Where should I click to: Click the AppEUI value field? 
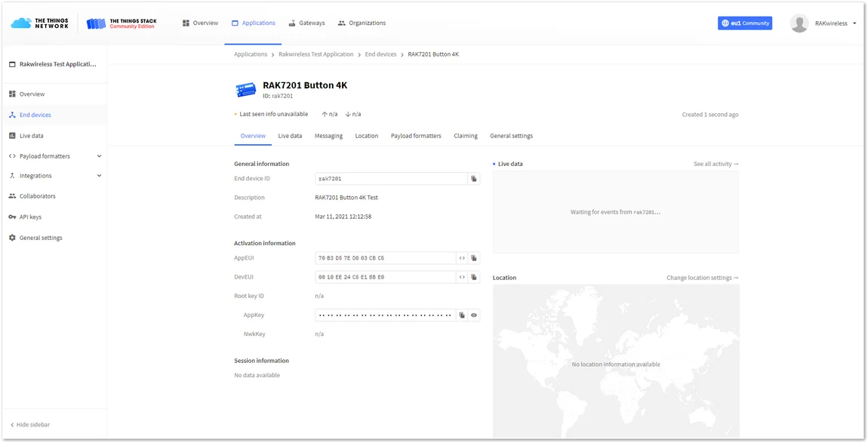(385, 258)
